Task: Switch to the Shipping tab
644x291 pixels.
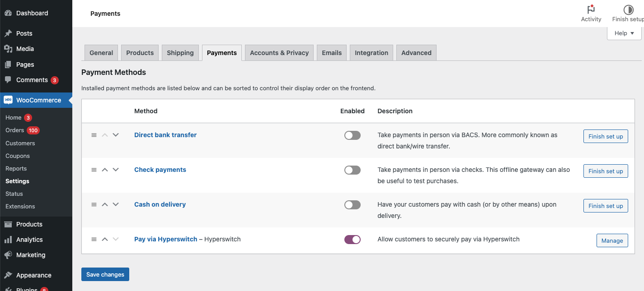Action: (x=180, y=53)
